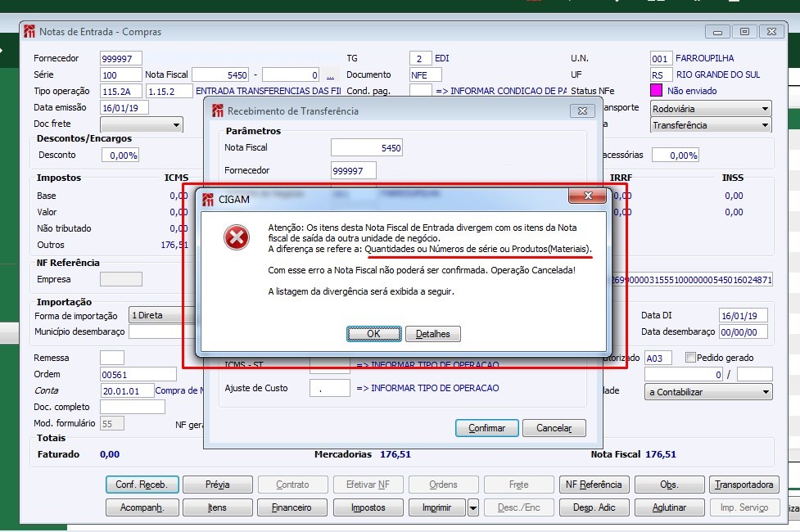Open the Rodoviária transport dropdown
This screenshot has width=800, height=532.
[x=765, y=109]
